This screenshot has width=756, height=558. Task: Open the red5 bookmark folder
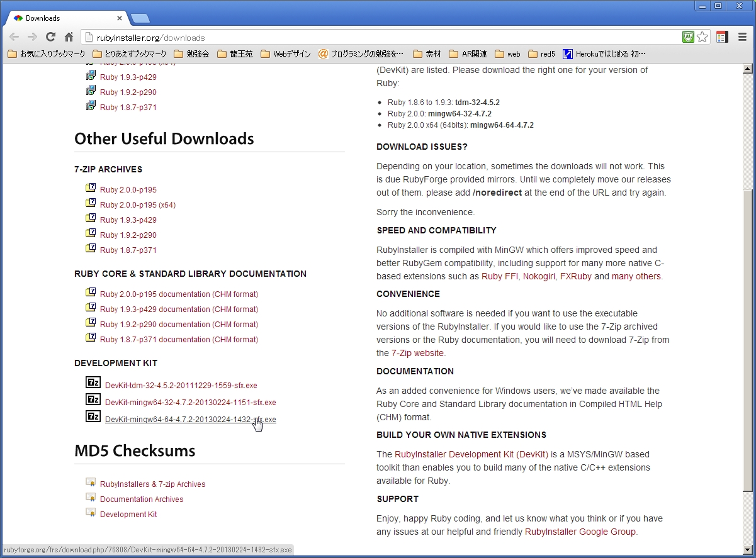542,54
